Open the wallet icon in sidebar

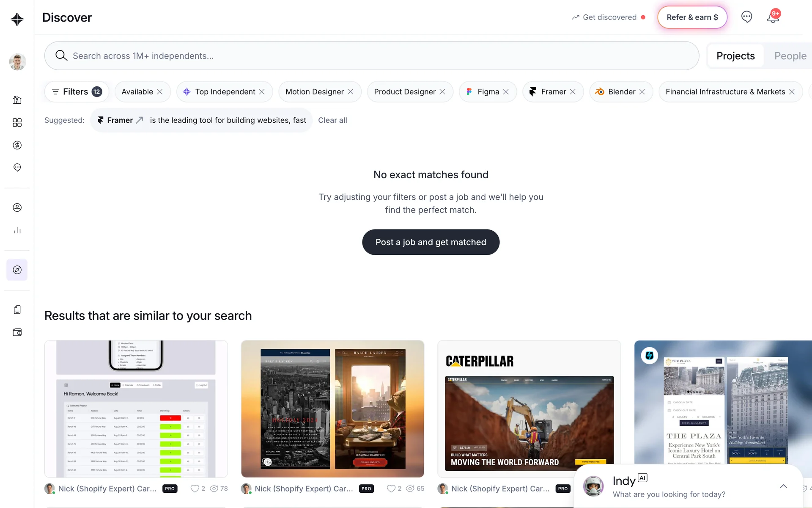(17, 332)
